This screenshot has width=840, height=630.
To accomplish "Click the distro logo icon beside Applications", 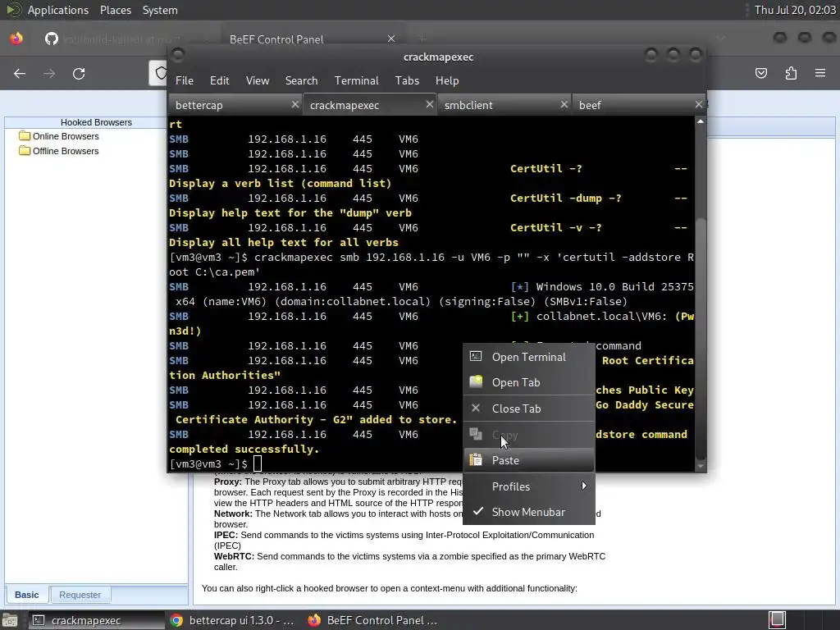I will click(x=13, y=10).
